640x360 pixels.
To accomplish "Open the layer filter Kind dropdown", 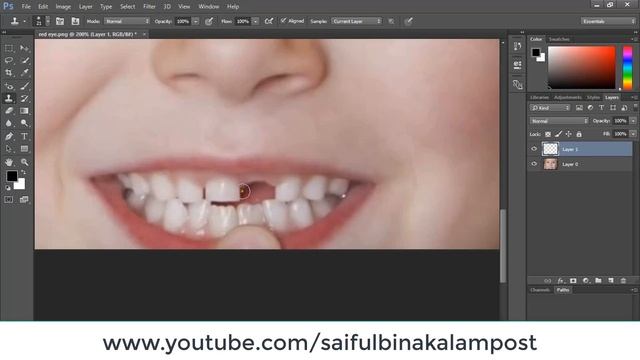I will pos(550,108).
